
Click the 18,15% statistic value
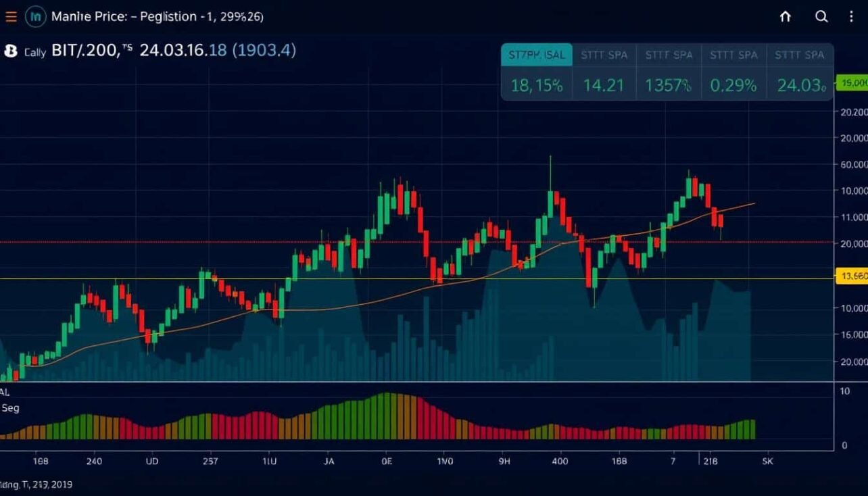(x=536, y=85)
